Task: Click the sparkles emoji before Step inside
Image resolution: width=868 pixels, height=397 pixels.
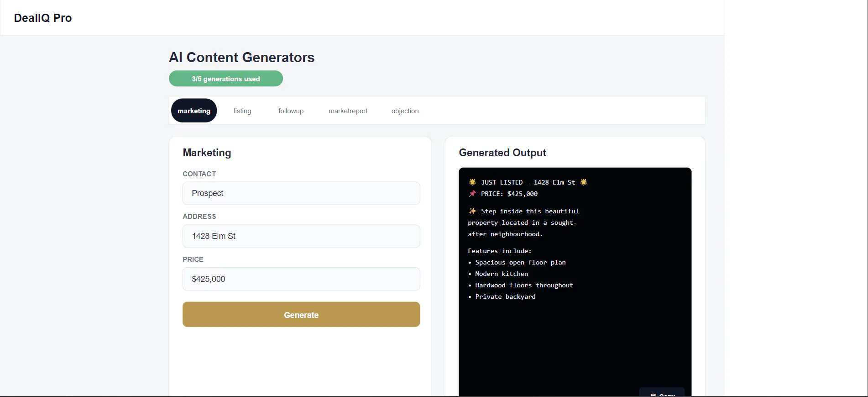Action: pyautogui.click(x=472, y=211)
